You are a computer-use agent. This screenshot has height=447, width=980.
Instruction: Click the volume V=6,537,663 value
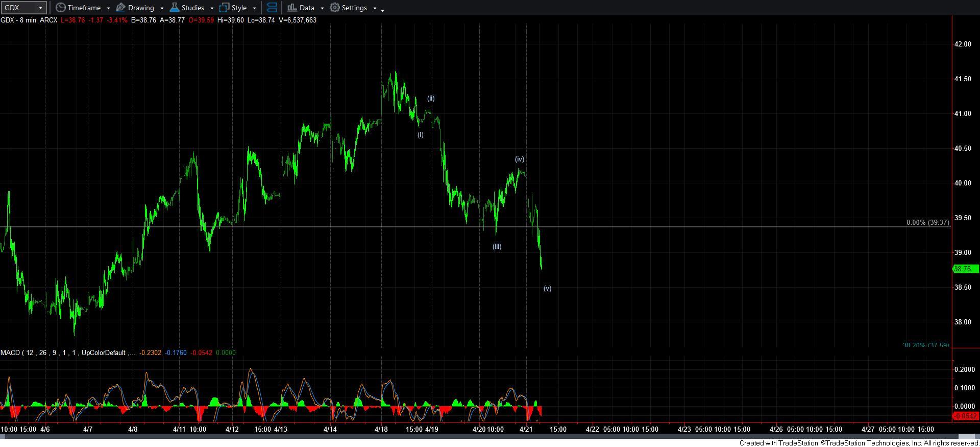298,20
